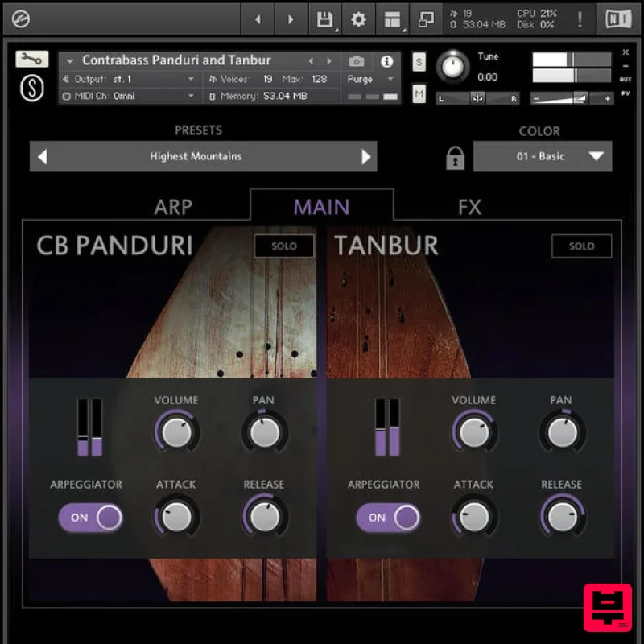The width and height of the screenshot is (644, 644).
Task: Open the Color dropdown showing 01 - Basic
Action: coord(543,156)
